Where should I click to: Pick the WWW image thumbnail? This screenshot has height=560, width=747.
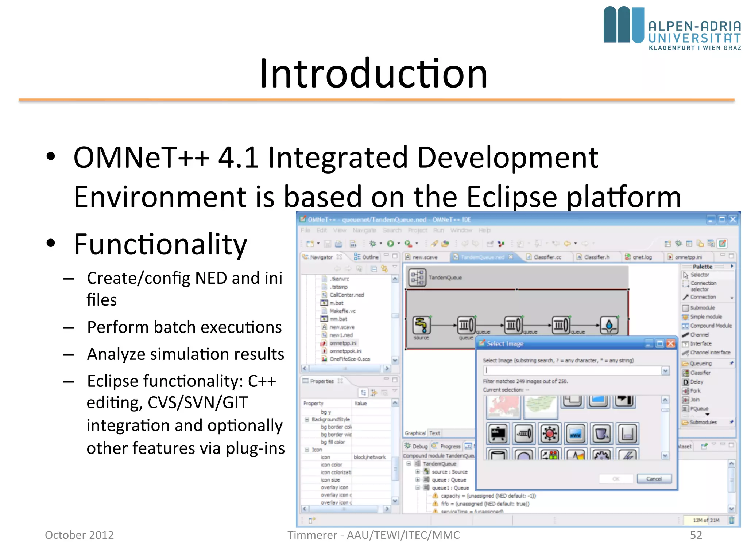575,434
